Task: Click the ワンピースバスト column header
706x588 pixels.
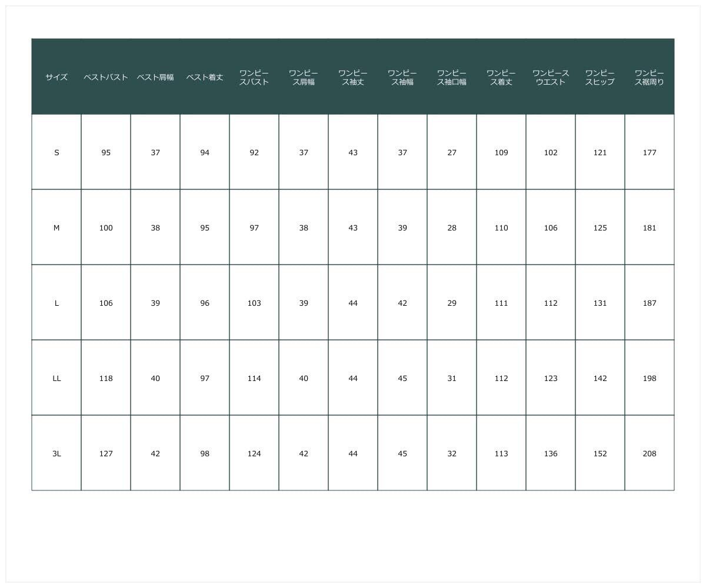Action: coord(254,77)
